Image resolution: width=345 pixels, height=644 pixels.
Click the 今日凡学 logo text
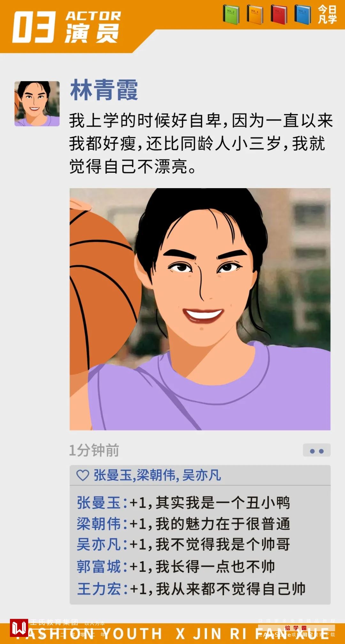click(x=327, y=14)
